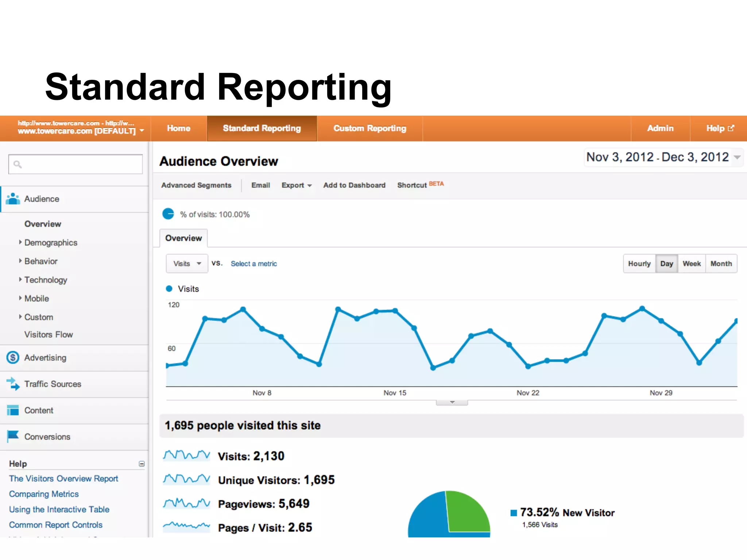
Task: Switch graph to Week view
Action: (x=691, y=264)
